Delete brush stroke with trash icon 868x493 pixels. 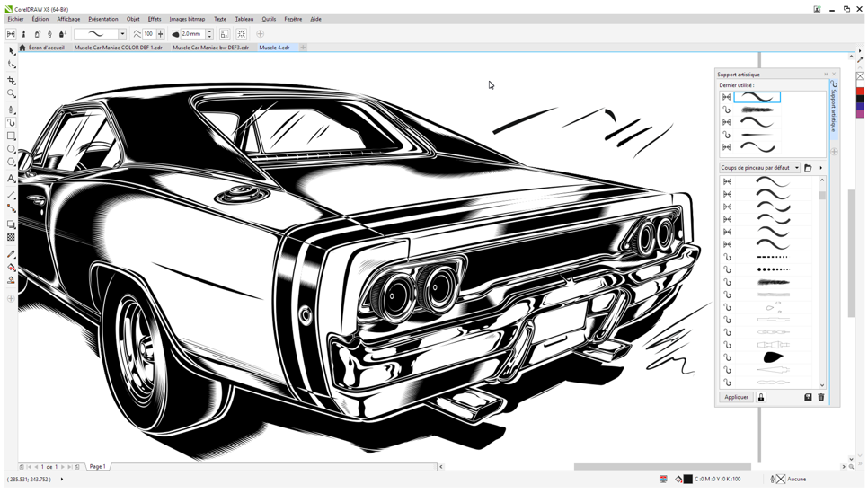821,397
